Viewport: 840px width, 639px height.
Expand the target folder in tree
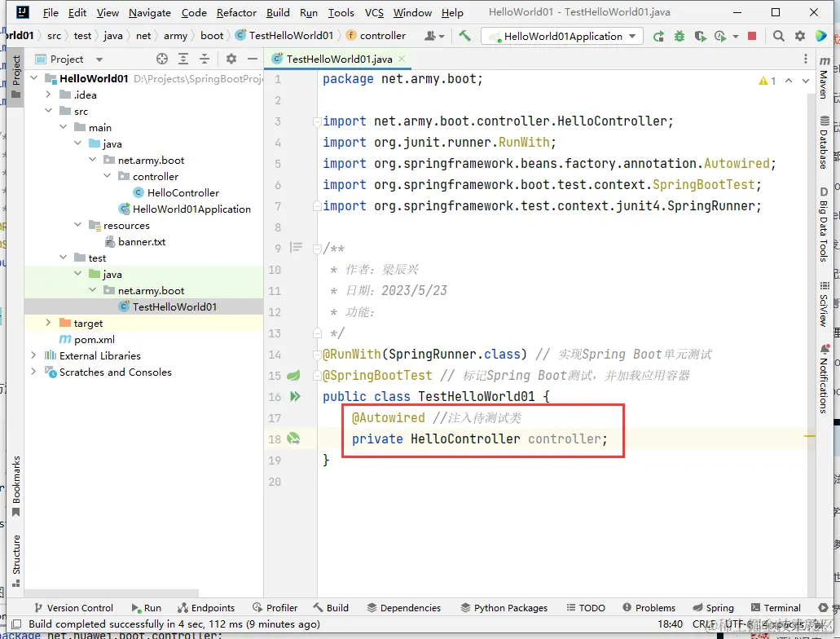click(x=48, y=323)
